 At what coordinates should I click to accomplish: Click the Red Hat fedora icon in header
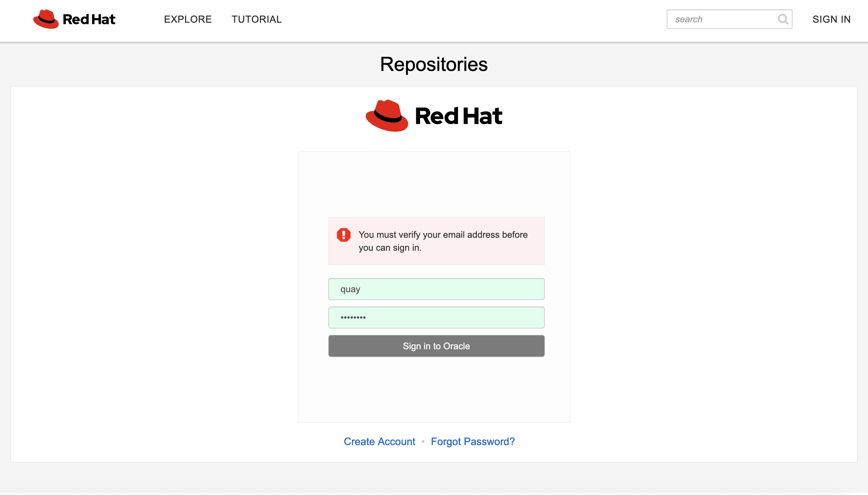pos(46,19)
